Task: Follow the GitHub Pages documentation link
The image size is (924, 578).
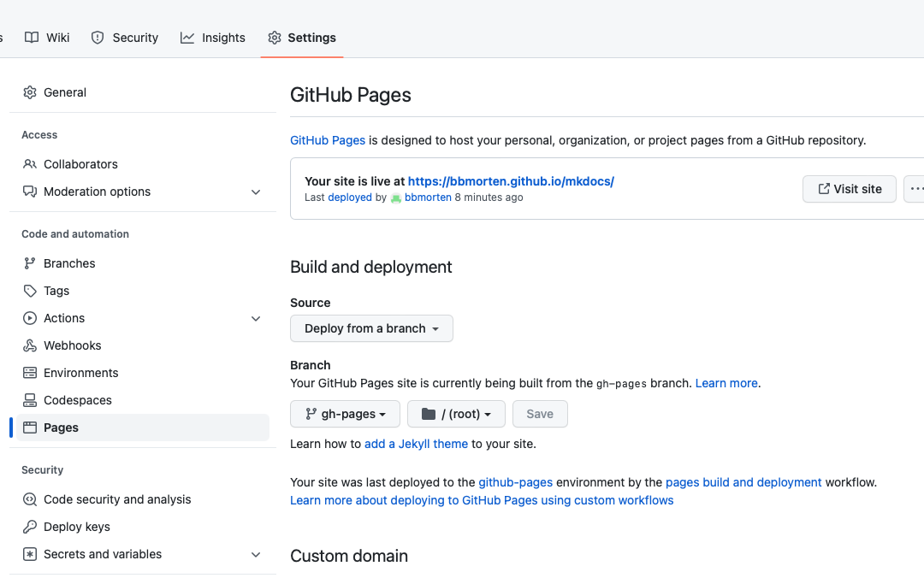Action: 328,140
